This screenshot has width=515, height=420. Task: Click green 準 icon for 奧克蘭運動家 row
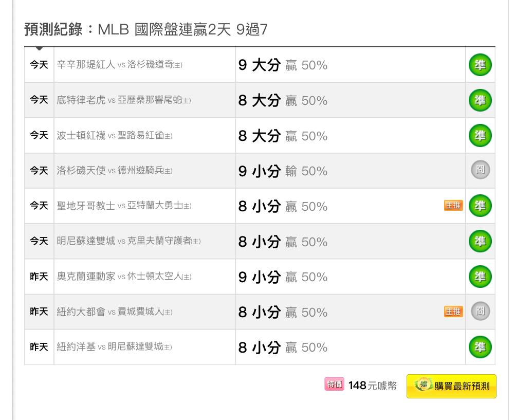pyautogui.click(x=480, y=277)
